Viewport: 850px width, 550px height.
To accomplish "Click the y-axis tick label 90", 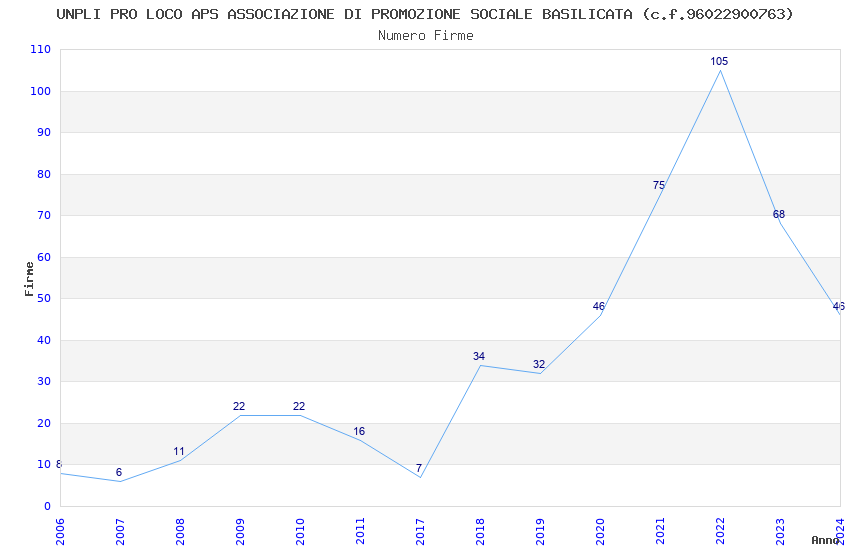I will point(44,132).
